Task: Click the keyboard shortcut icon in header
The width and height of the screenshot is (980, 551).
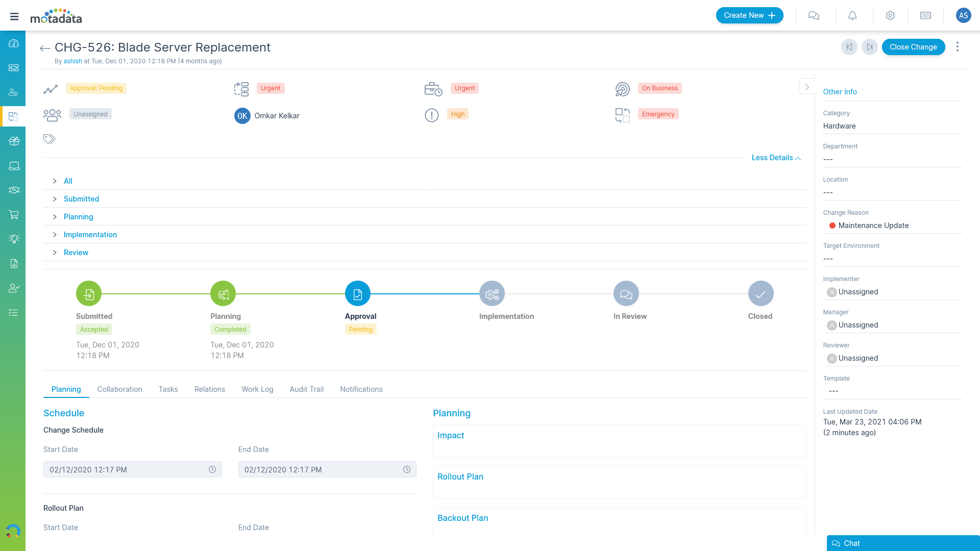Action: [926, 15]
